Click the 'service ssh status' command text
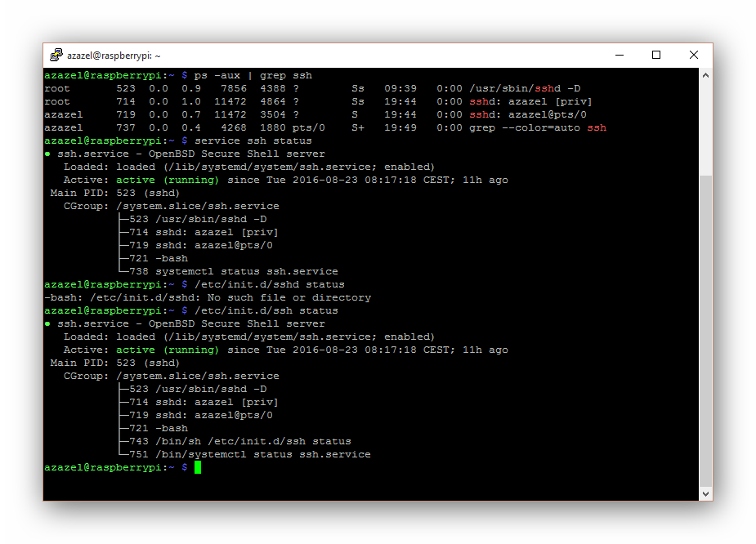Viewport: 756px width, 544px height. (253, 140)
